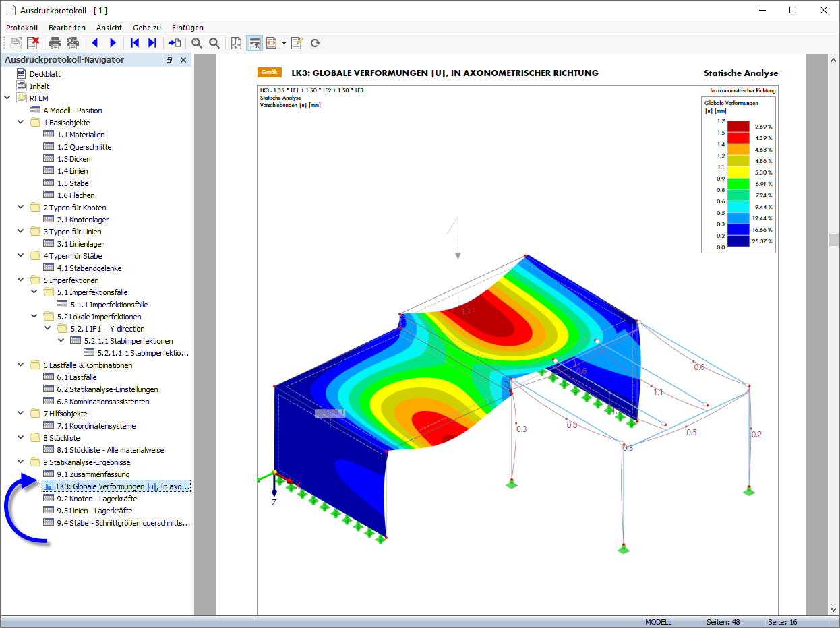Select 9.2 Knoten - Lagerkräfte in the navigator
The image size is (840, 628).
pos(96,499)
